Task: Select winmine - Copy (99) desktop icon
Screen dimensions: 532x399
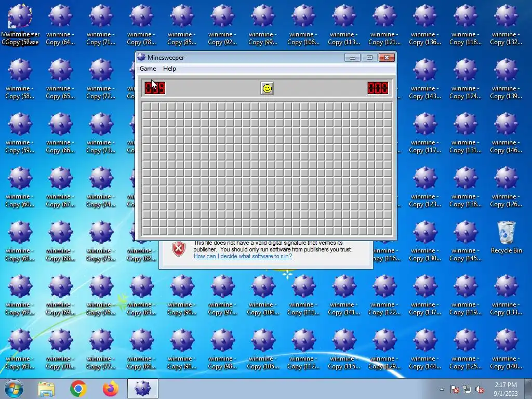Action: pyautogui.click(x=263, y=25)
